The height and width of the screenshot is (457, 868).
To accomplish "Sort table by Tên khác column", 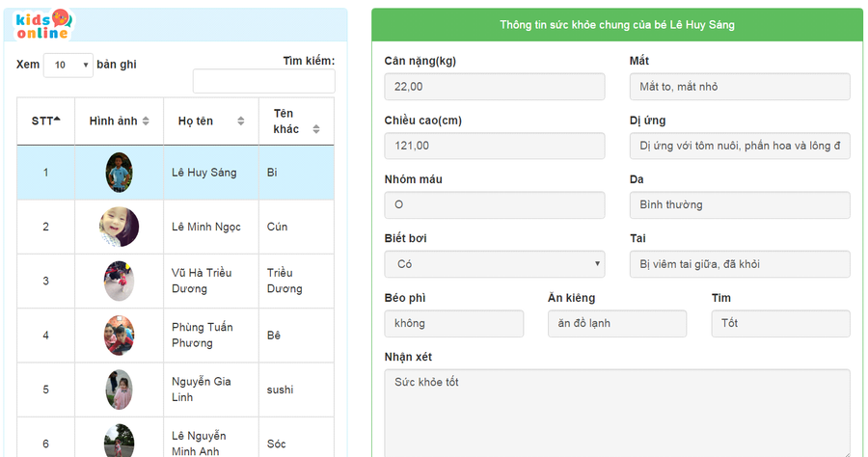I will [295, 121].
